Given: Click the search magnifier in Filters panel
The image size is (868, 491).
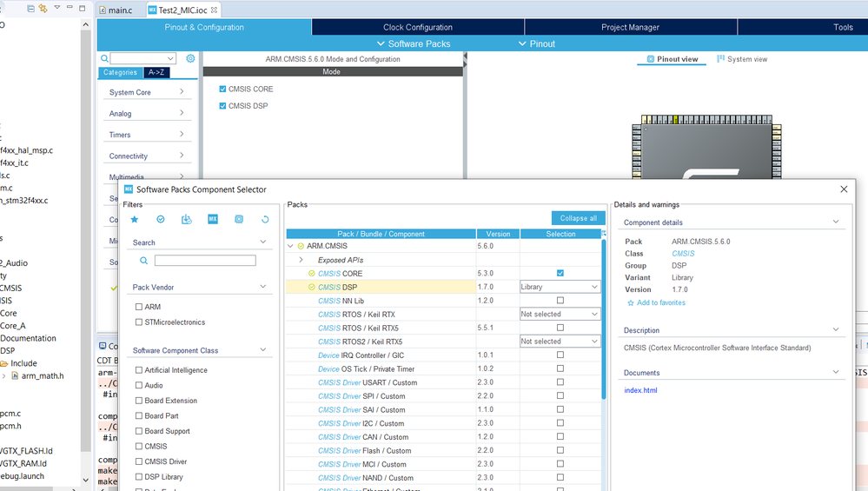Looking at the screenshot, I should pos(144,260).
